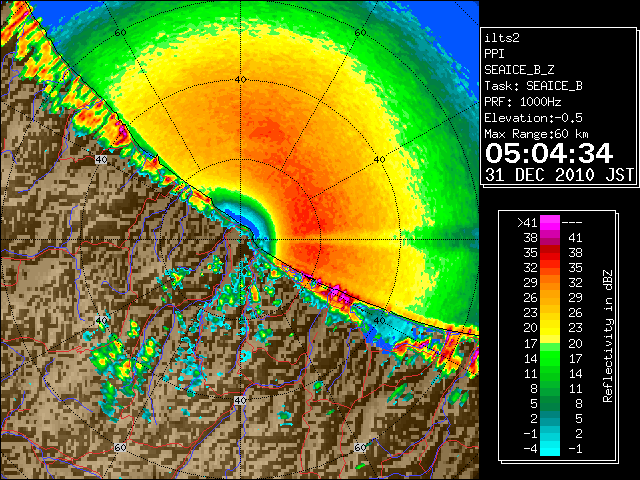Click the '60' range label at north-northwest ring
This screenshot has width=640, height=480.
click(x=120, y=33)
